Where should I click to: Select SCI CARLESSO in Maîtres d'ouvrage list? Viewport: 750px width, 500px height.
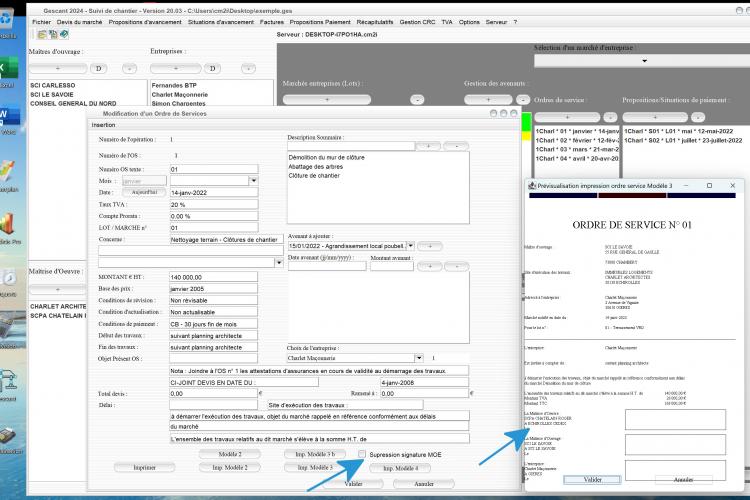[x=53, y=85]
